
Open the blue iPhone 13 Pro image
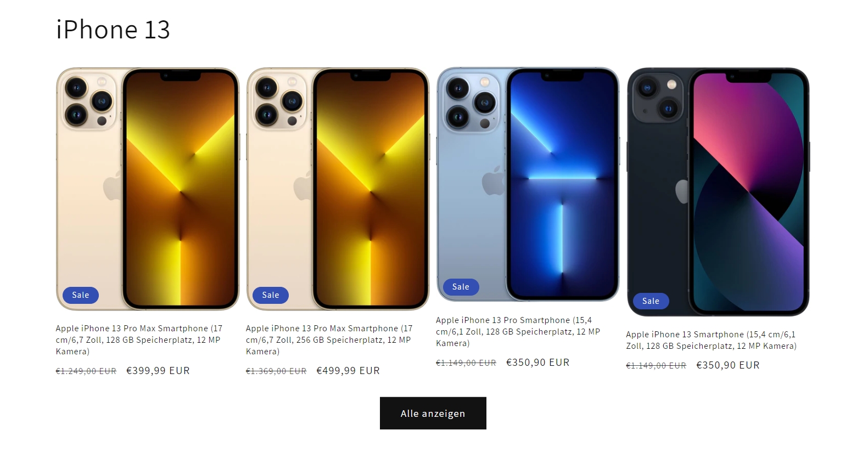pos(528,184)
